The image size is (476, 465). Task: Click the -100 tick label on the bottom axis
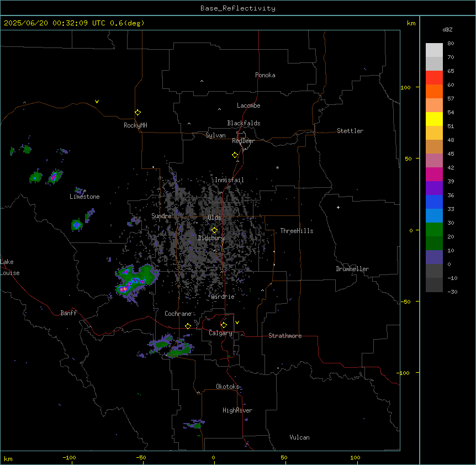[70, 457]
